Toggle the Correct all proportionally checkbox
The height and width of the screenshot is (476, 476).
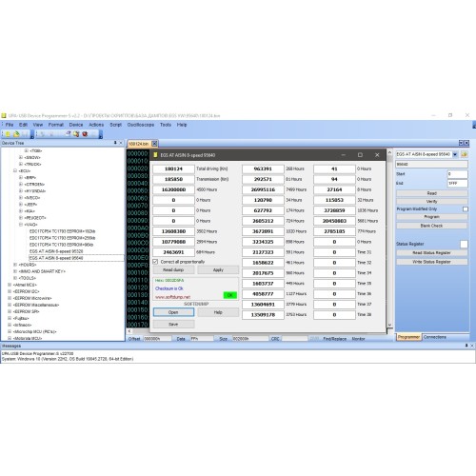click(x=155, y=262)
